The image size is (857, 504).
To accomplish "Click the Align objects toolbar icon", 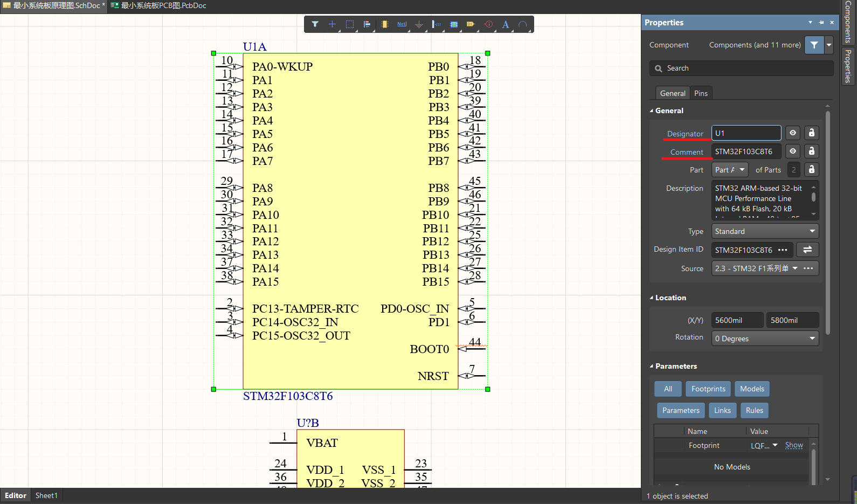I will tap(367, 24).
